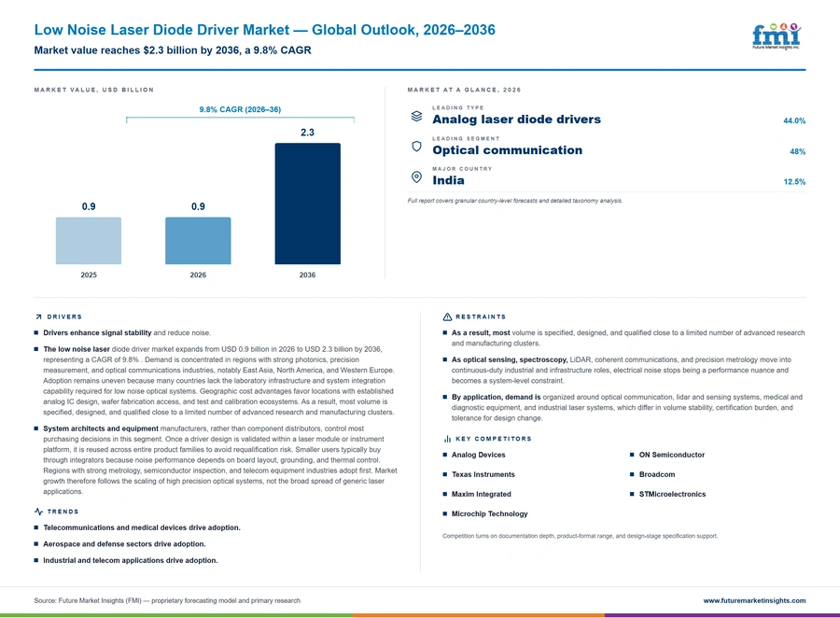840x618 pixels.
Task: Click the ON Semiconductor competitor
Action: click(672, 455)
